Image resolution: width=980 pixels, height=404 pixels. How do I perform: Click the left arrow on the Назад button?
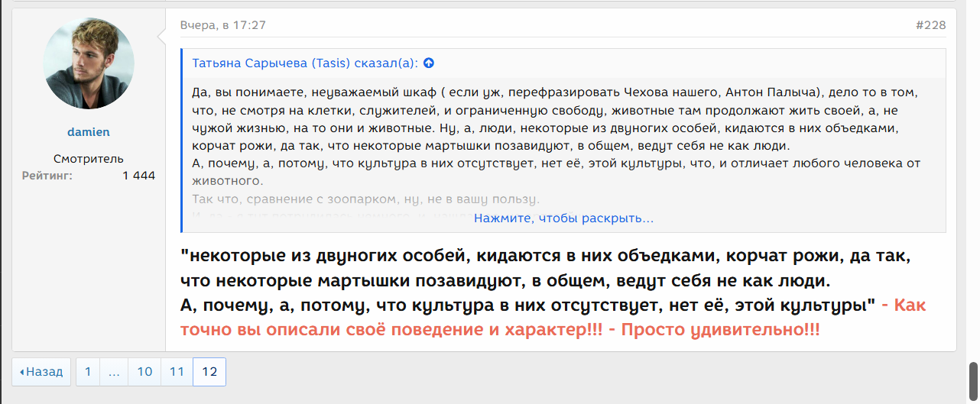pyautogui.click(x=21, y=372)
